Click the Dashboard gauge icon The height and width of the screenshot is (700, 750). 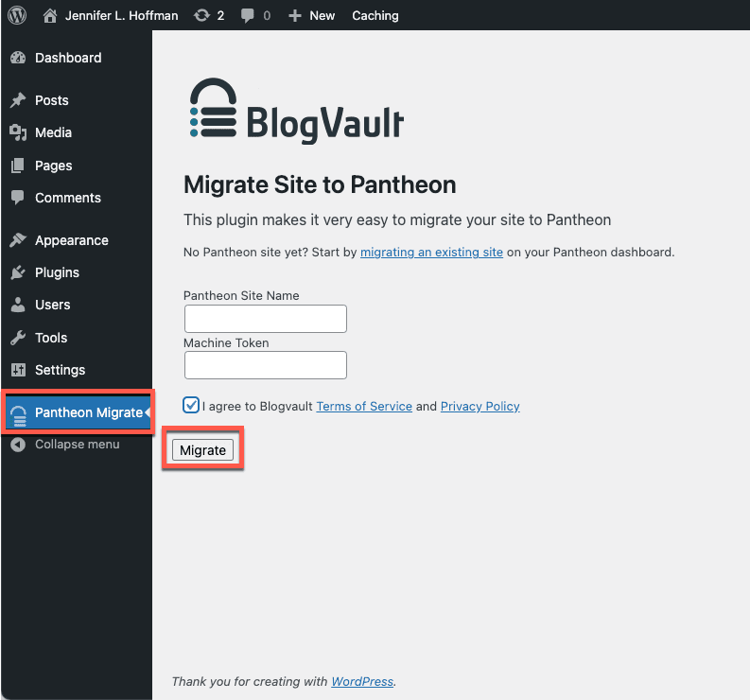18,58
